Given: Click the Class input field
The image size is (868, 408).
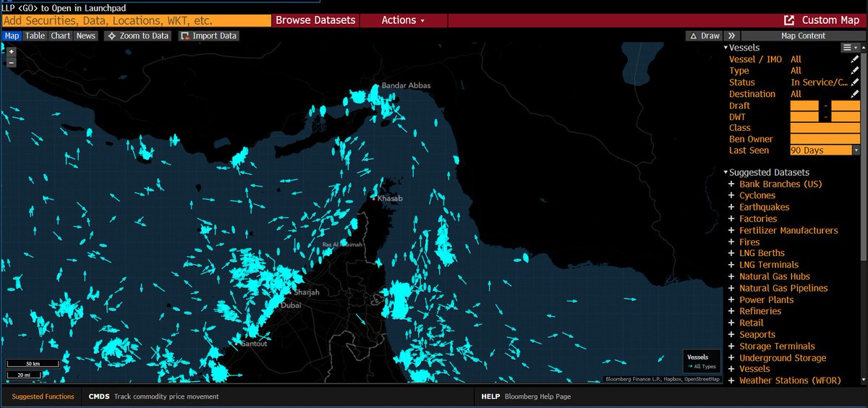Looking at the screenshot, I should [x=825, y=128].
